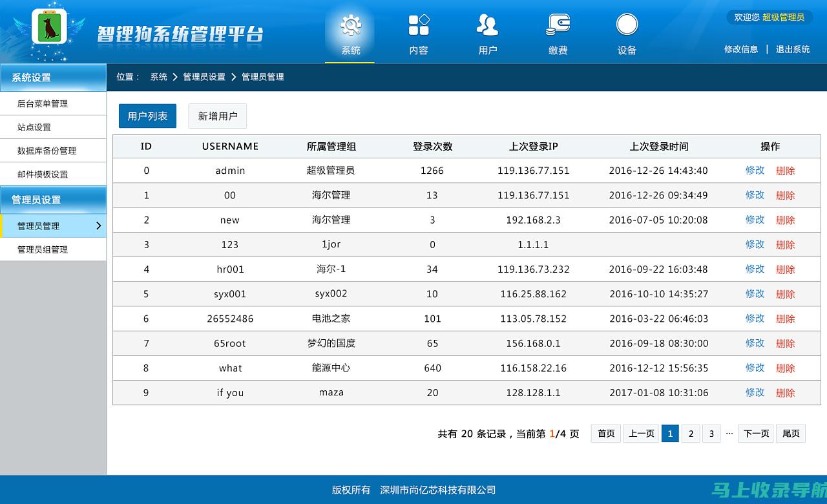Click 修改 for user 26552486
The width and height of the screenshot is (827, 504).
click(755, 319)
